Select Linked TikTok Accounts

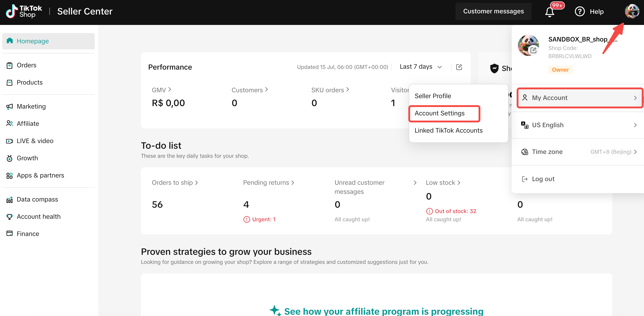(x=448, y=131)
